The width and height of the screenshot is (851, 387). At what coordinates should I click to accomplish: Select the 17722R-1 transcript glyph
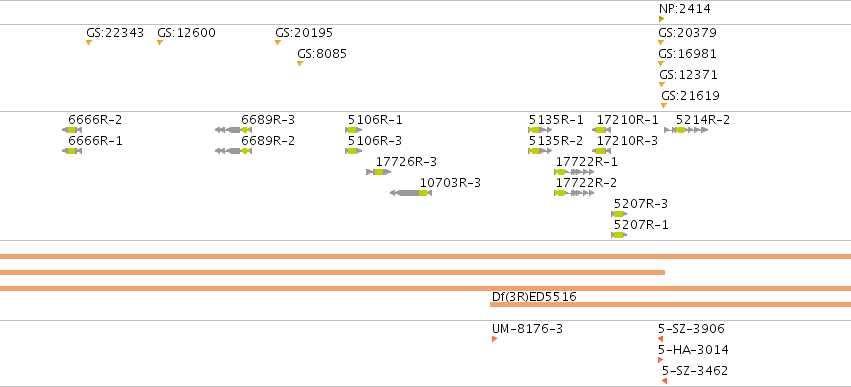[574, 172]
